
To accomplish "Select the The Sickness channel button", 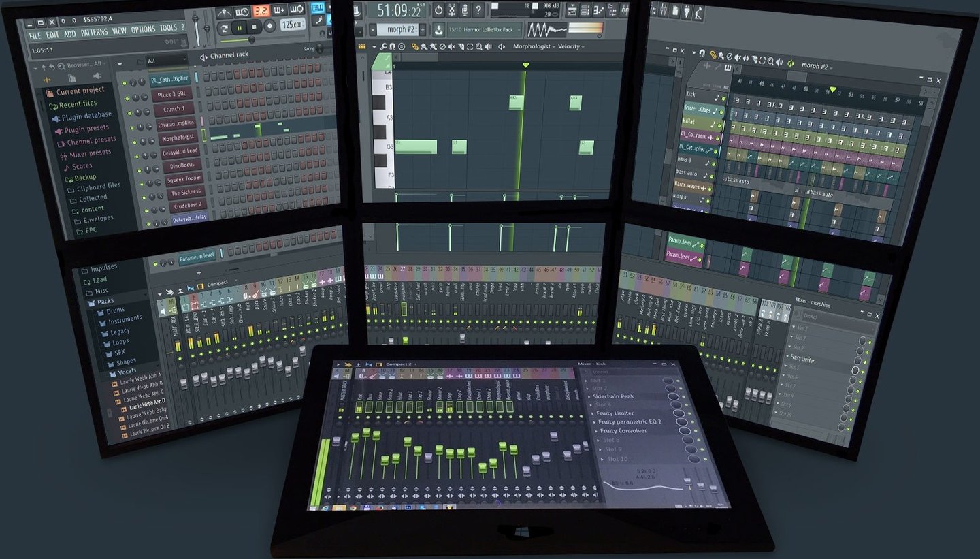I will click(x=185, y=193).
